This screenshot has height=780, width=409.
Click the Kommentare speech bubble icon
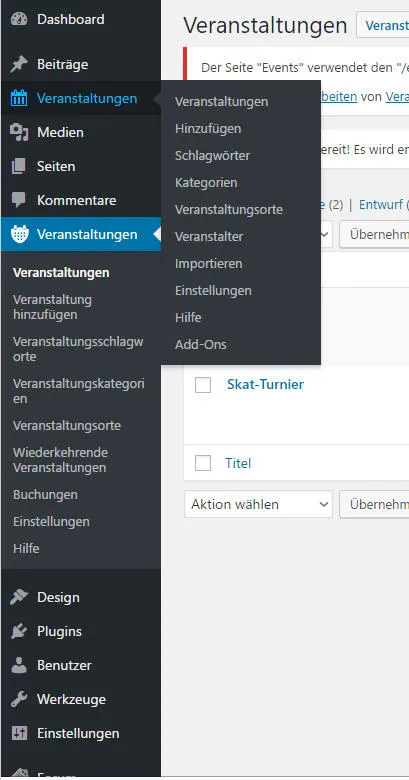[19, 200]
